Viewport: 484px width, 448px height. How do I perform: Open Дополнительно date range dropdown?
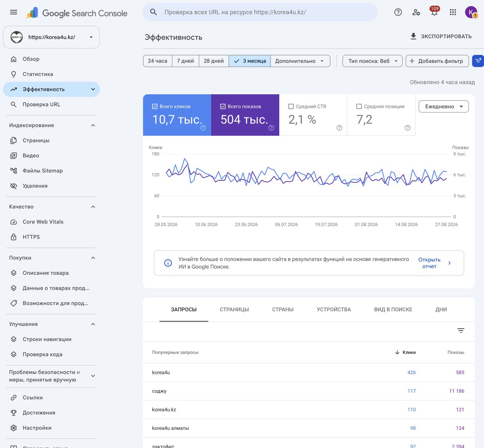tap(300, 61)
